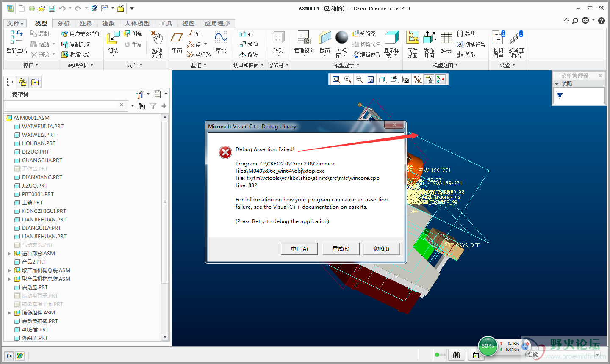Viewport: 610px width, 364px height.
Task: Click the 用户定义特征 user-defined feature tool
Action: tap(81, 34)
